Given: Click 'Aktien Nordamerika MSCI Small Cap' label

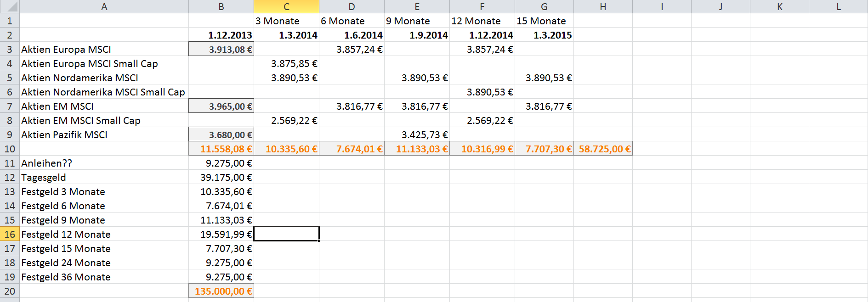Looking at the screenshot, I should (x=103, y=92).
